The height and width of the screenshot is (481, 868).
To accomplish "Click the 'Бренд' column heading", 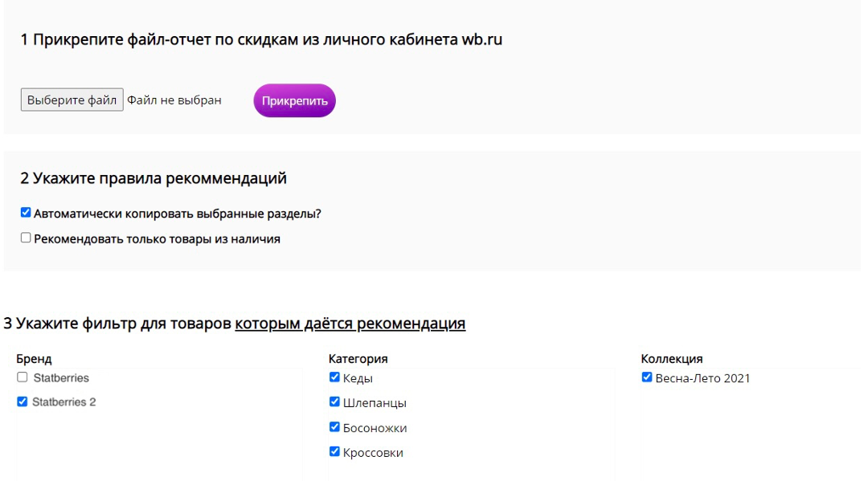I will pos(34,359).
